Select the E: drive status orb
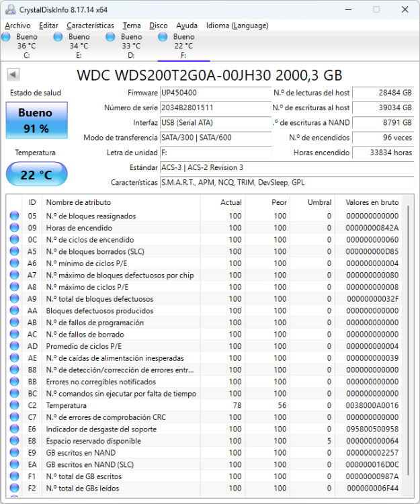This screenshot has width=420, height=504. coord(58,37)
